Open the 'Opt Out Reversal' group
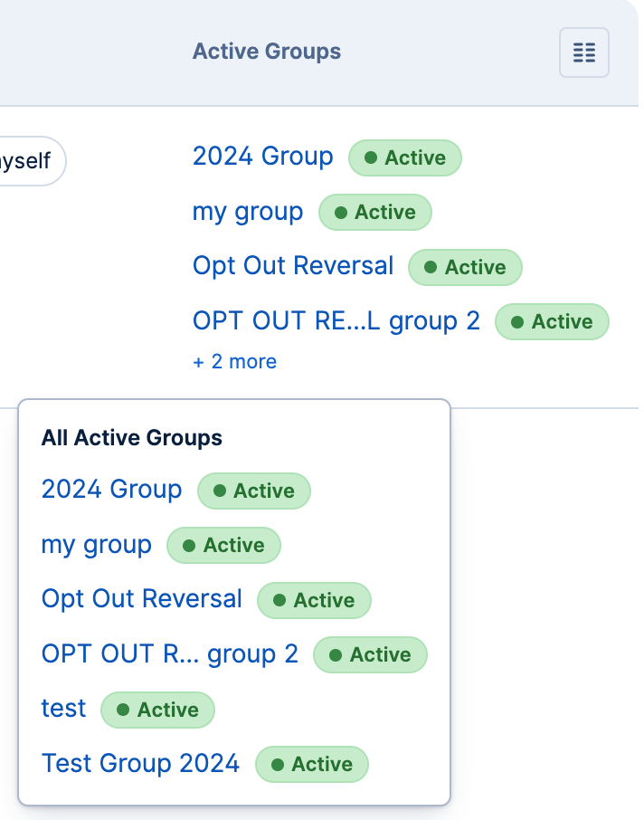The image size is (644, 820). point(292,265)
